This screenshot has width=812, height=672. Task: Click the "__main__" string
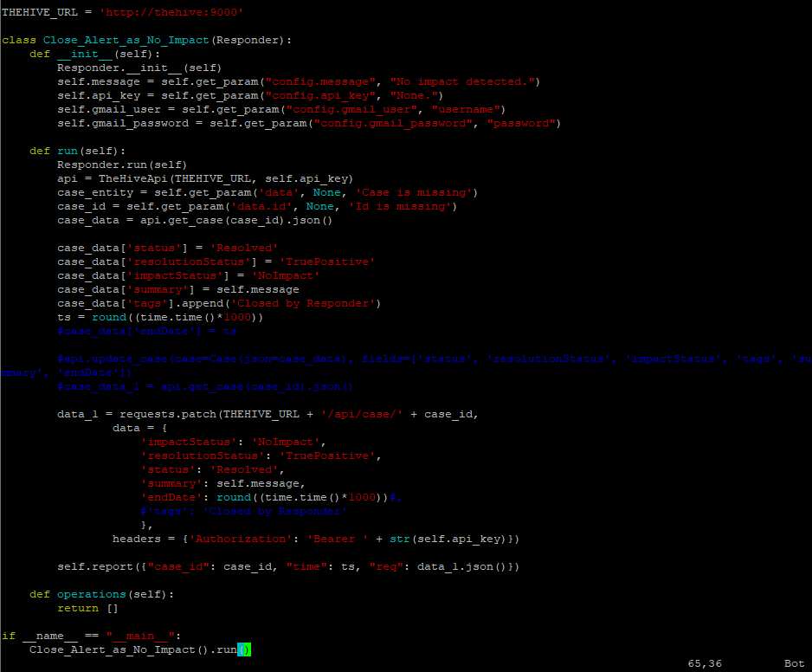[140, 636]
